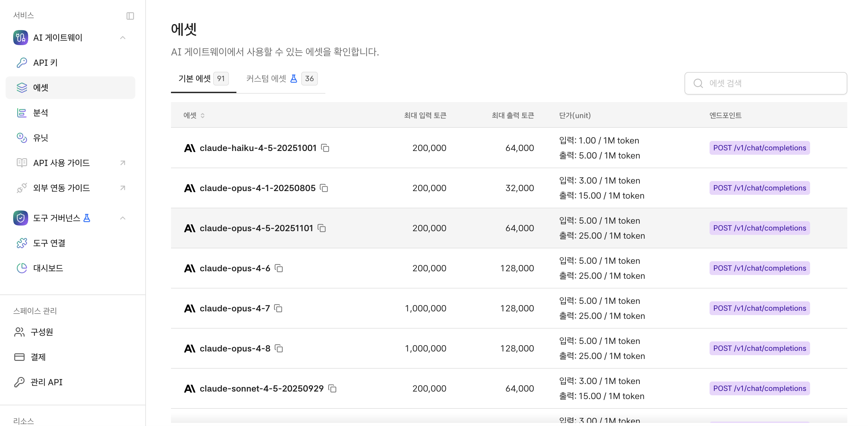The height and width of the screenshot is (426, 868).
Task: Open the 외부 연동 가이드 link
Action: [70, 188]
